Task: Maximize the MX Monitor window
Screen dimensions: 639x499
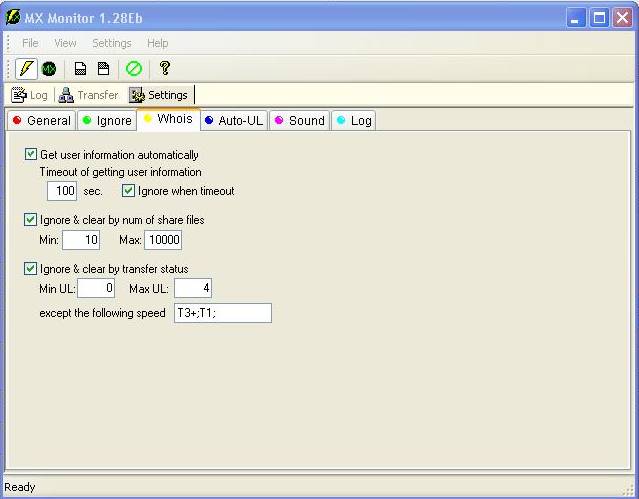Action: click(x=599, y=18)
